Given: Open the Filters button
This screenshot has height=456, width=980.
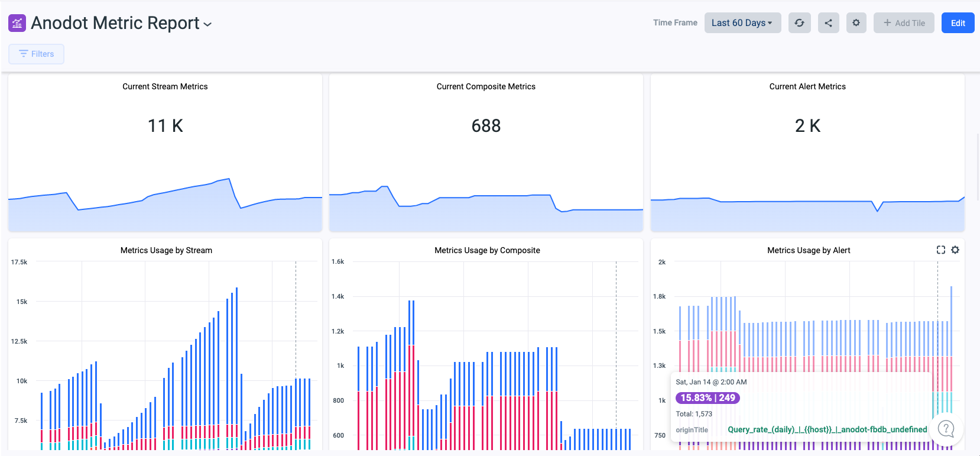Looking at the screenshot, I should 36,54.
